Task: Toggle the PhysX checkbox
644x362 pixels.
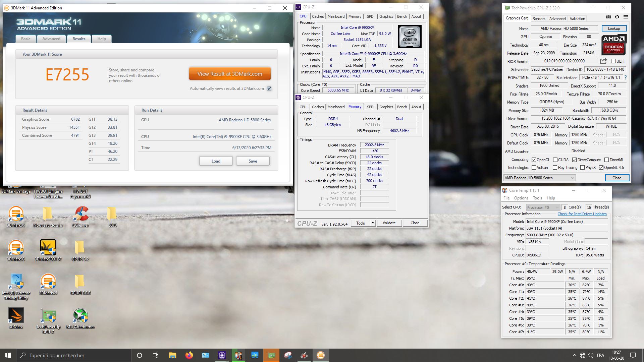Action: tap(582, 168)
